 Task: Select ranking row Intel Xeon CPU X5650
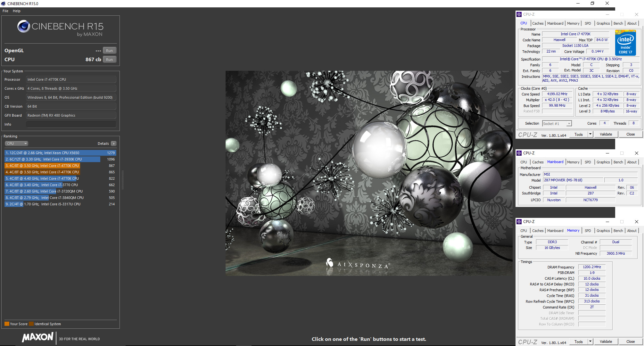[60, 153]
